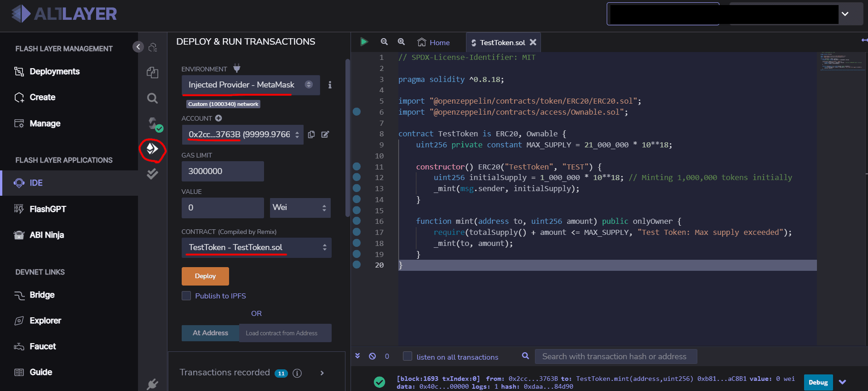Click the environment plug icon
Viewport: 868px width, 391px height.
[237, 68]
